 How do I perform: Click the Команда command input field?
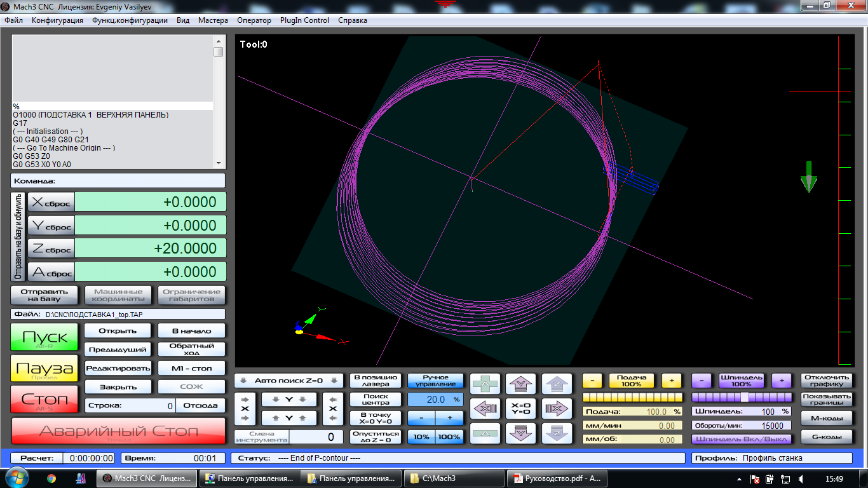click(x=140, y=181)
